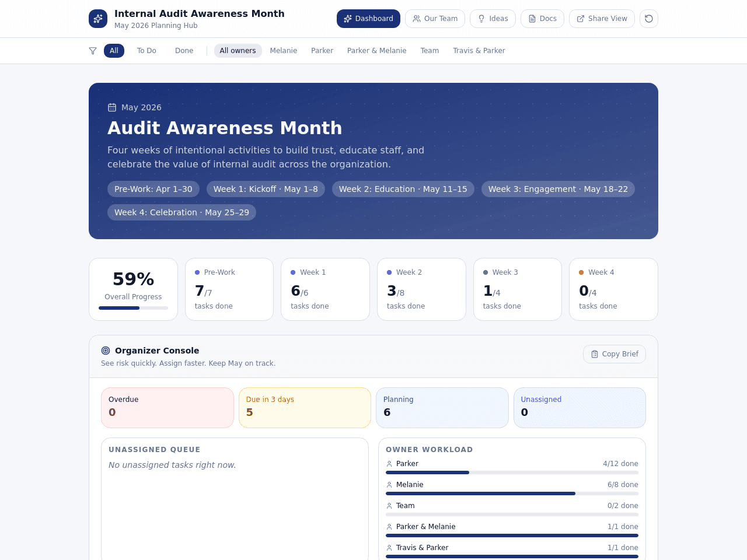Click the '0/2 done' text
This screenshot has width=747, height=560.
tap(623, 506)
